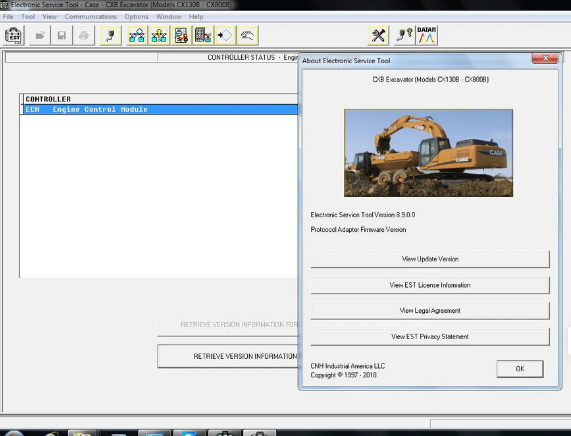Click network icon with yellow lightbulb
571x436 pixels.
click(x=159, y=36)
